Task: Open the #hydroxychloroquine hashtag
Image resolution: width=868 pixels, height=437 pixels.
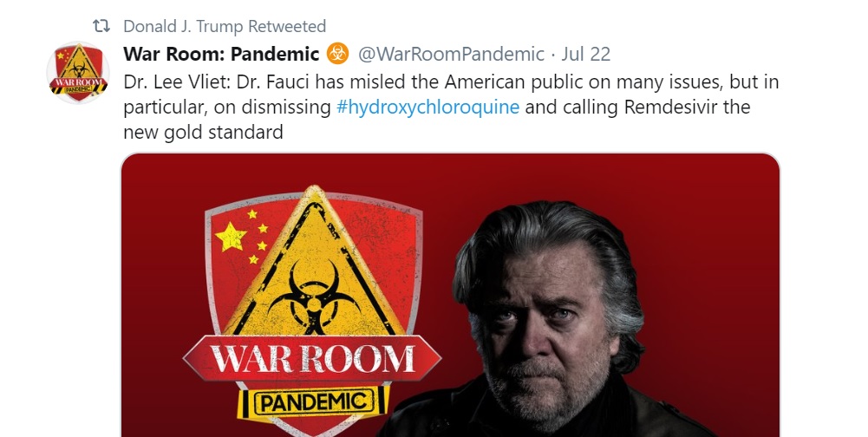Action: tap(427, 107)
